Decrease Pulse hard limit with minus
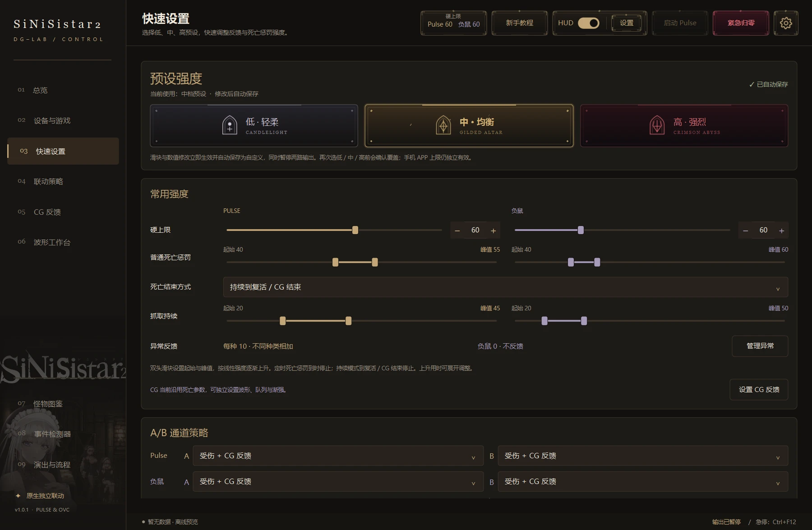 tap(457, 230)
